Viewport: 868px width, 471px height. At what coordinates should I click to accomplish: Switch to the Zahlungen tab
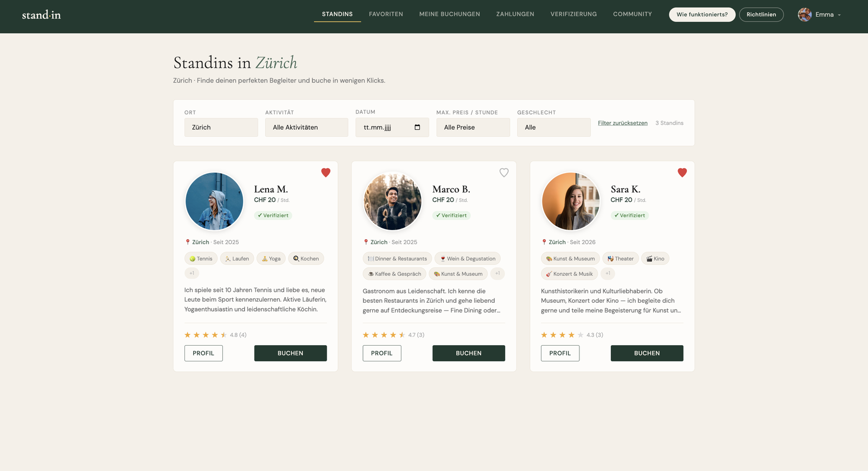(515, 14)
